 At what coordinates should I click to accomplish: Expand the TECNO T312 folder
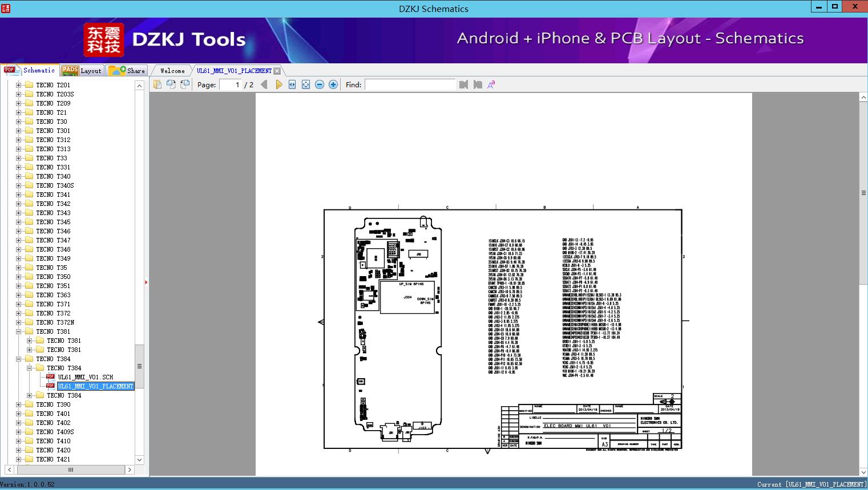point(18,140)
